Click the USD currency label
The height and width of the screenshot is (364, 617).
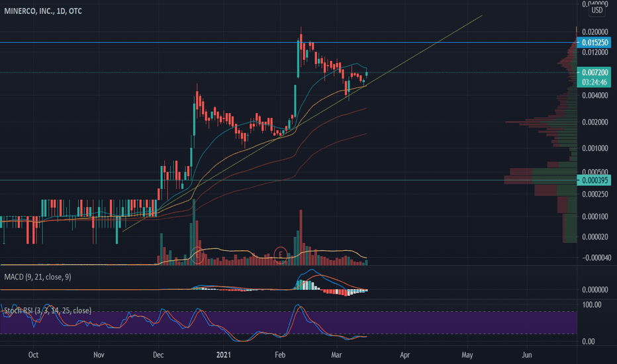point(597,10)
